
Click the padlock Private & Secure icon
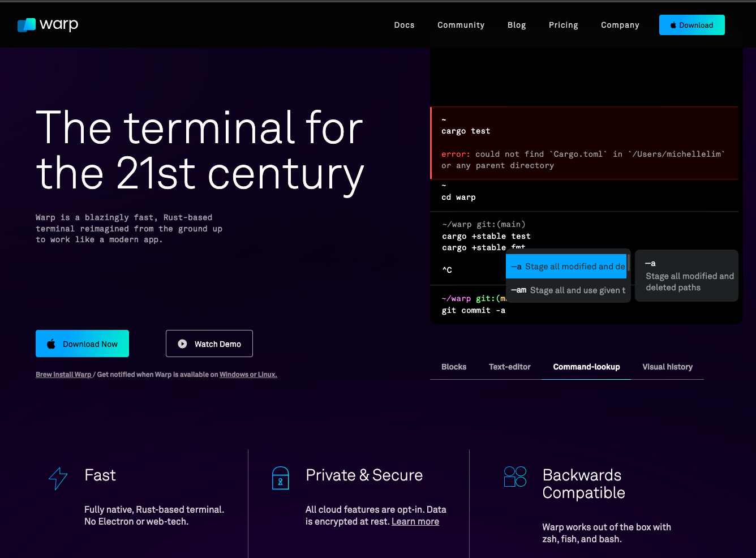coord(280,478)
